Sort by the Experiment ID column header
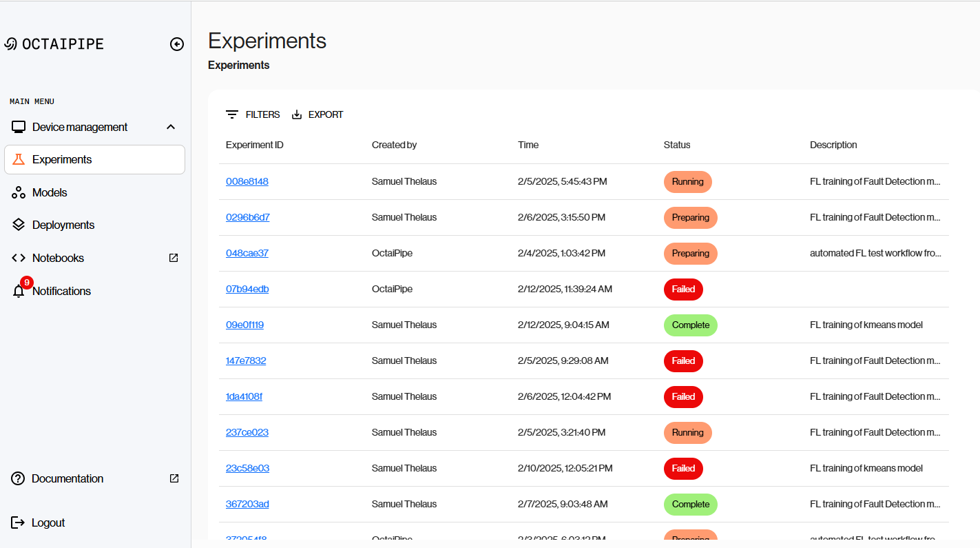Viewport: 980px width, 548px height. pyautogui.click(x=254, y=145)
